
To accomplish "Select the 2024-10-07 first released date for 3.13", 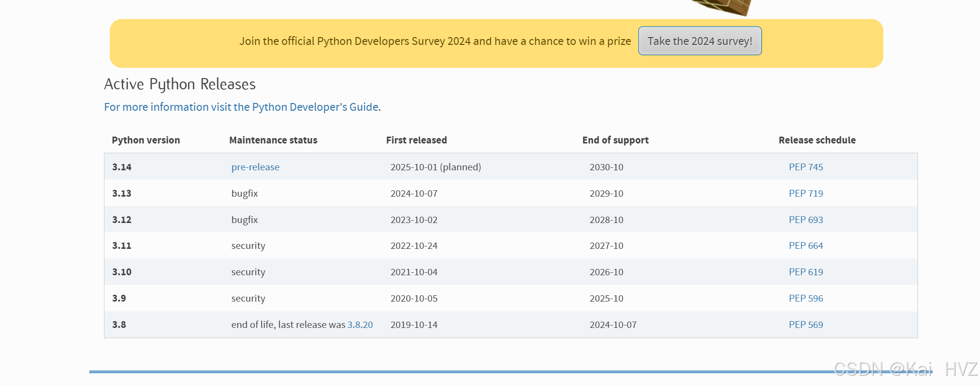I will pyautogui.click(x=414, y=193).
